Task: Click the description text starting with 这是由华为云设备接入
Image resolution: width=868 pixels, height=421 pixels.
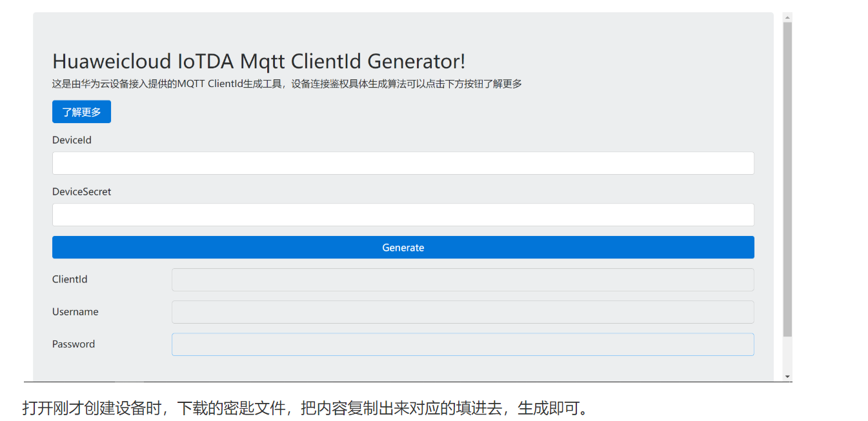Action: (287, 84)
